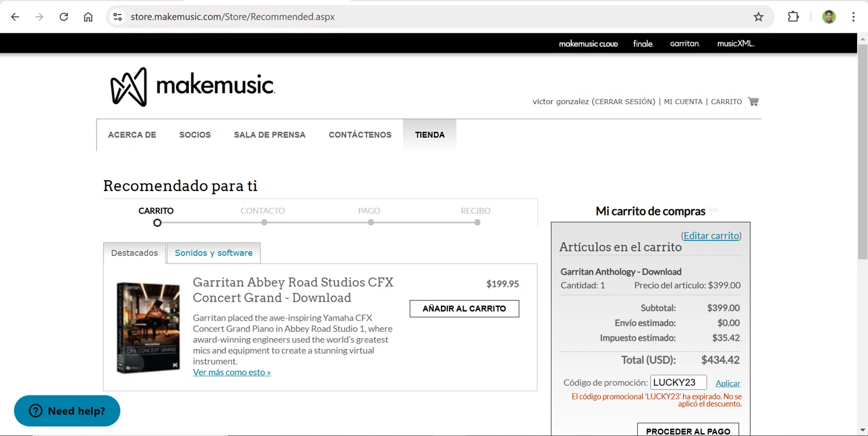Bookmark this page with the star icon
This screenshot has height=436, width=868.
click(759, 17)
